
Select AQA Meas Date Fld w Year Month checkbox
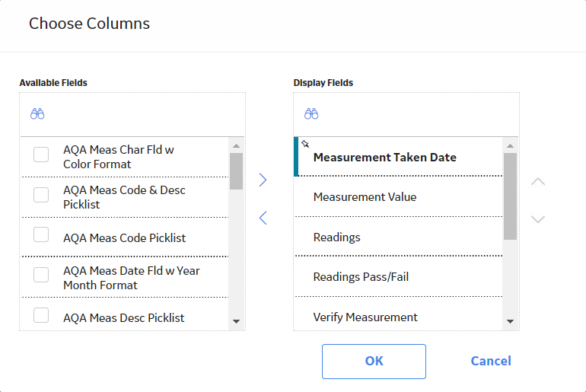(x=41, y=275)
